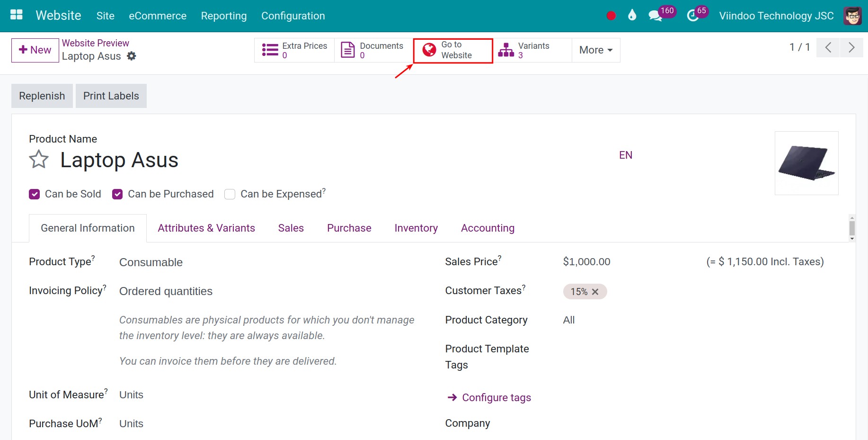This screenshot has width=868, height=440.
Task: Switch to the Purchase tab
Action: pyautogui.click(x=349, y=228)
